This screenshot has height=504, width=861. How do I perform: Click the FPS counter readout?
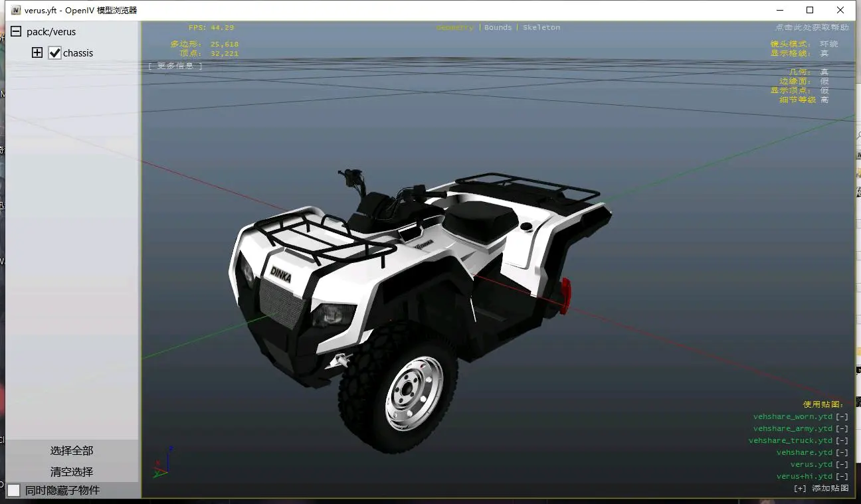(x=211, y=27)
